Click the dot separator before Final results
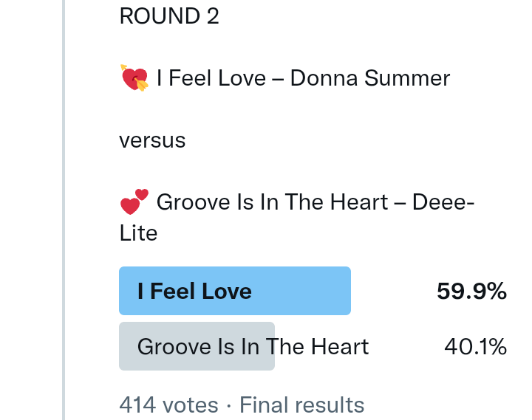The width and height of the screenshot is (532, 420). [x=229, y=405]
